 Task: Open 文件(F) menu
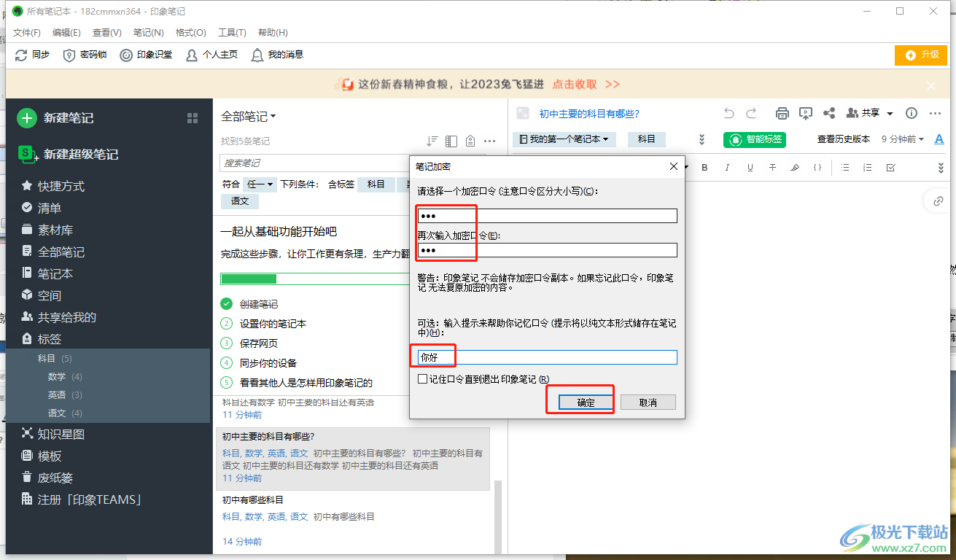click(27, 33)
